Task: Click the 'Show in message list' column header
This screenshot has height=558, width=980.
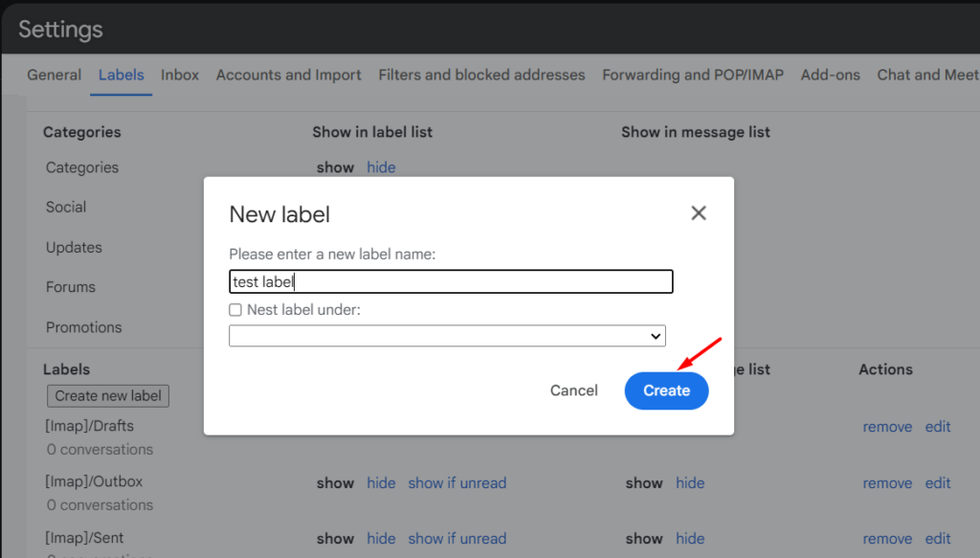Action: pos(695,132)
